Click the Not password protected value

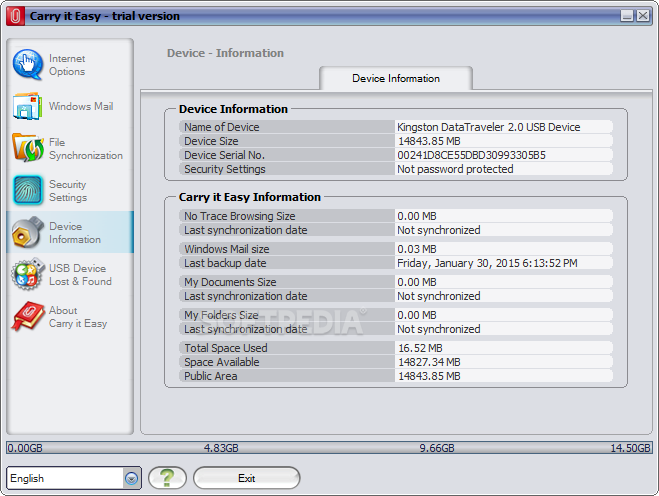pyautogui.click(x=455, y=169)
